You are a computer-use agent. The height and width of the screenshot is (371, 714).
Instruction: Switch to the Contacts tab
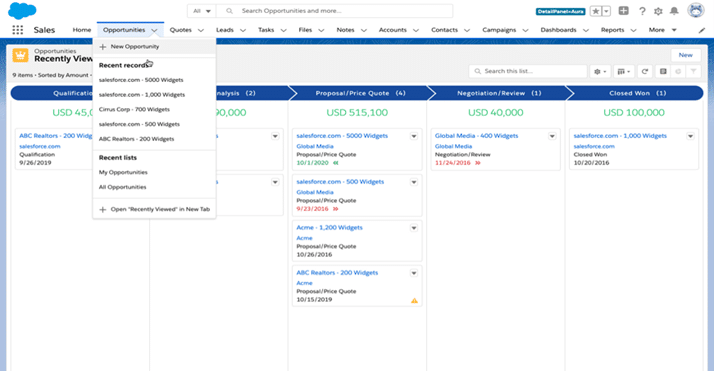[x=444, y=30]
